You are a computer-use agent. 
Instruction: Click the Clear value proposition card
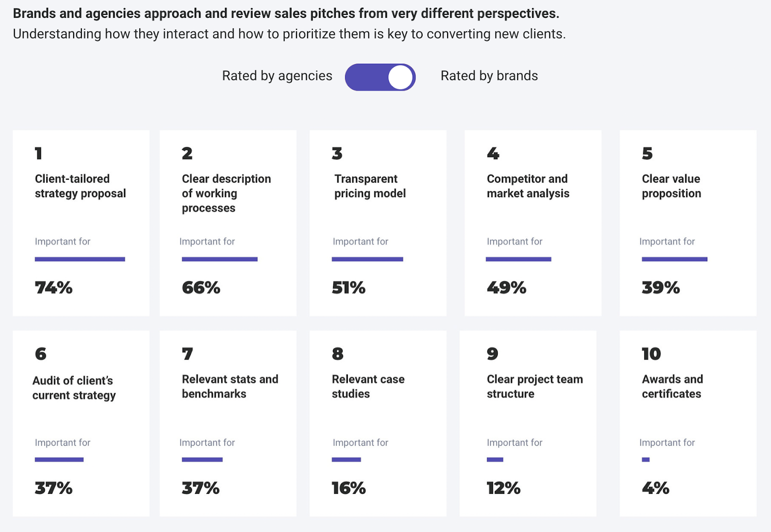688,223
